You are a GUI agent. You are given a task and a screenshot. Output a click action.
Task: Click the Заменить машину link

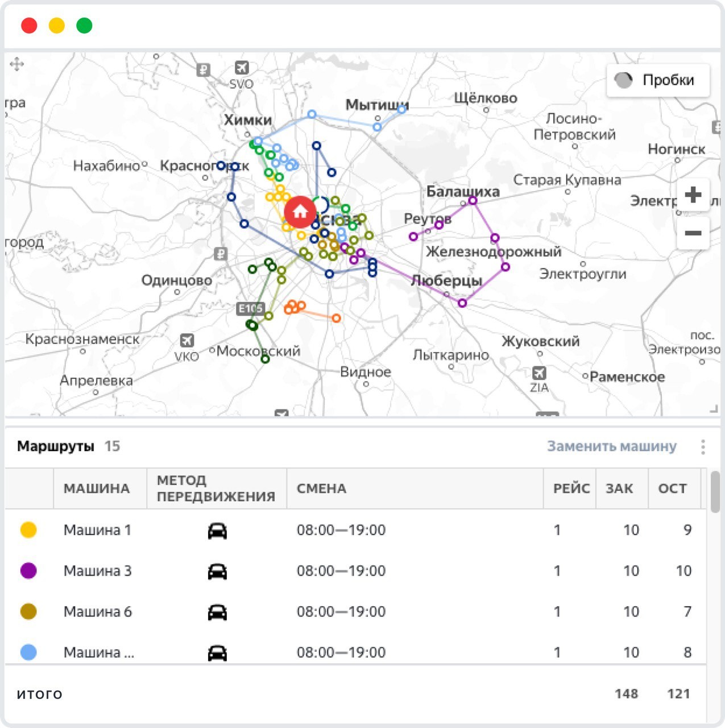coord(611,446)
